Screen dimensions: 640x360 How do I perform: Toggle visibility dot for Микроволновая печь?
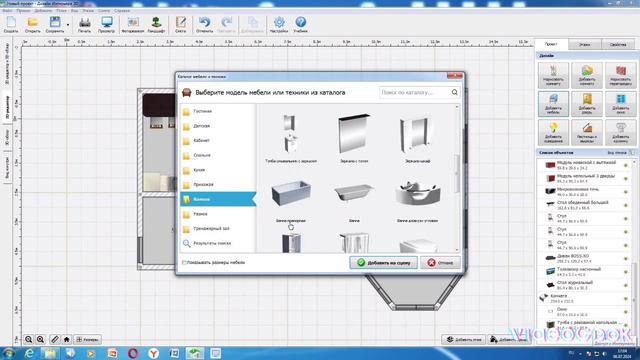[626, 192]
